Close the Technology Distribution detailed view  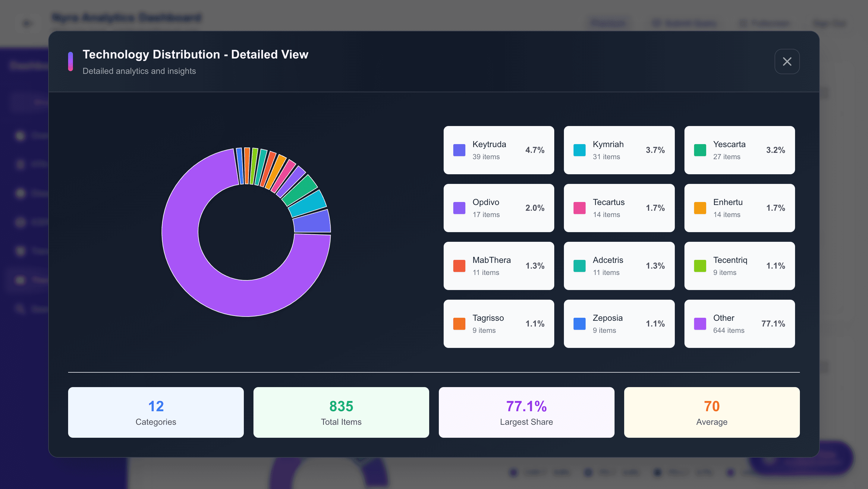coord(787,61)
